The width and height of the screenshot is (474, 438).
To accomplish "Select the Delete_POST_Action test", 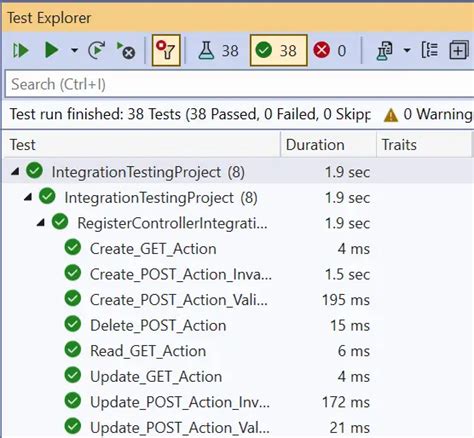I will pyautogui.click(x=238, y=325).
